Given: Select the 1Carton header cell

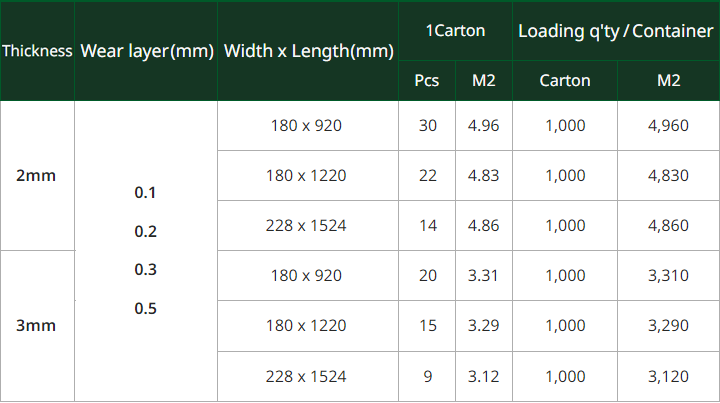Looking at the screenshot, I should 455,31.
